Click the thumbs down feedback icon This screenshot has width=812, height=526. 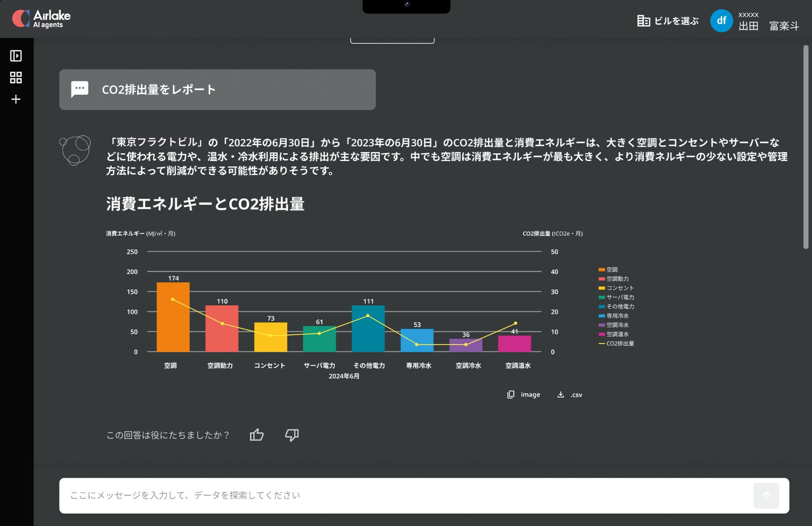click(x=292, y=435)
